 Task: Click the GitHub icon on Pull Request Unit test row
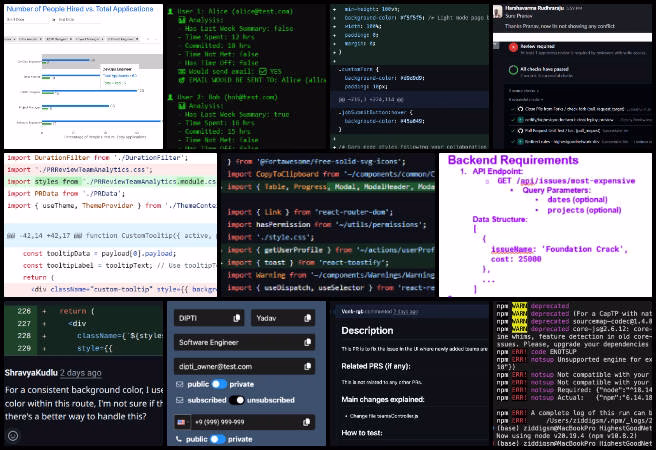[520, 130]
